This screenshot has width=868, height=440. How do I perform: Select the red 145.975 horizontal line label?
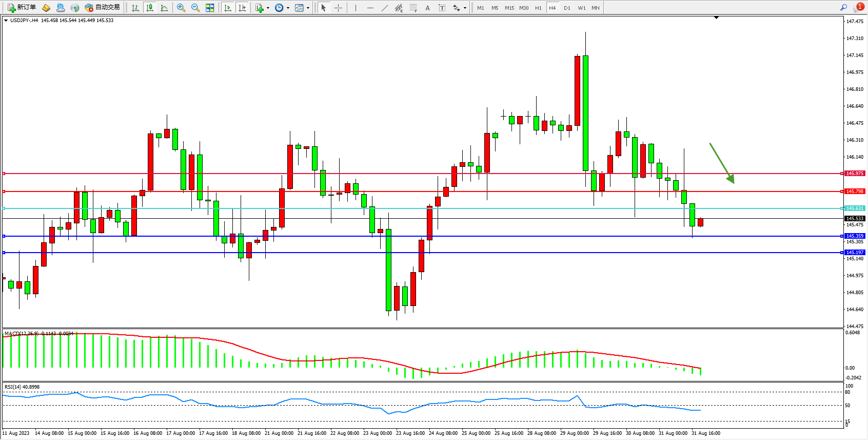pos(855,174)
